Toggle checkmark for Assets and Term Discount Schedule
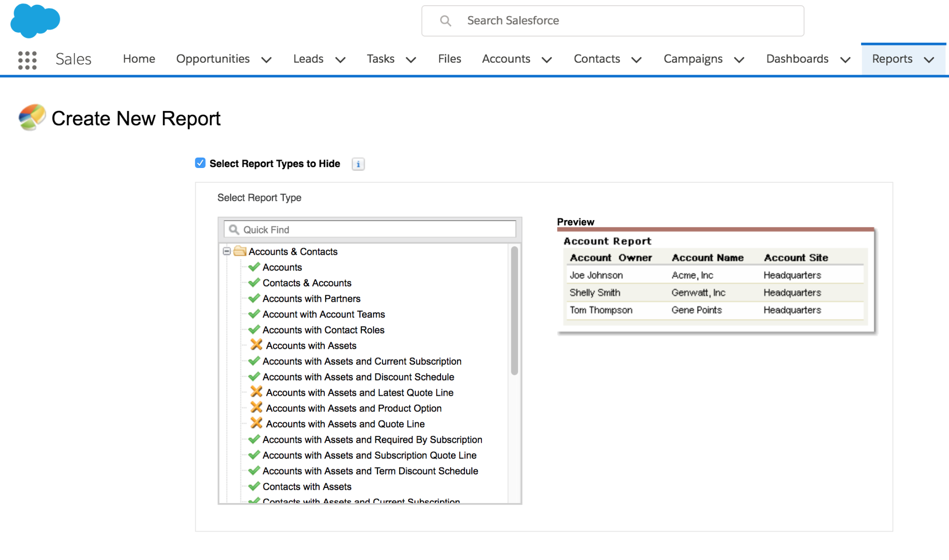This screenshot has width=949, height=560. [x=254, y=470]
